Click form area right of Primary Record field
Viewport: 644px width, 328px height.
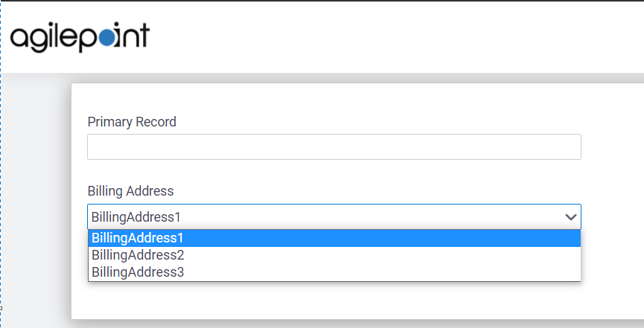(610, 147)
